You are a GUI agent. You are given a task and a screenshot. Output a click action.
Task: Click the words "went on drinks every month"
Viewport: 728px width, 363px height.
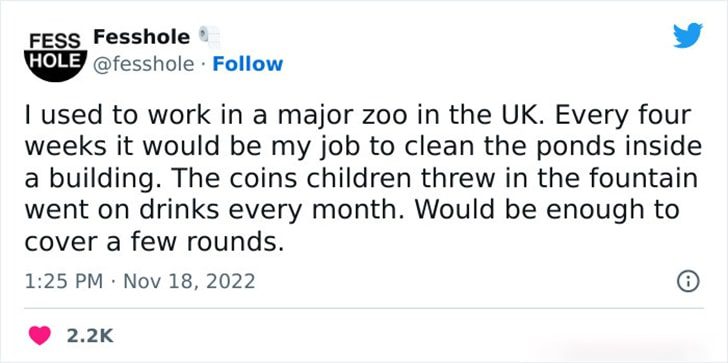click(209, 210)
